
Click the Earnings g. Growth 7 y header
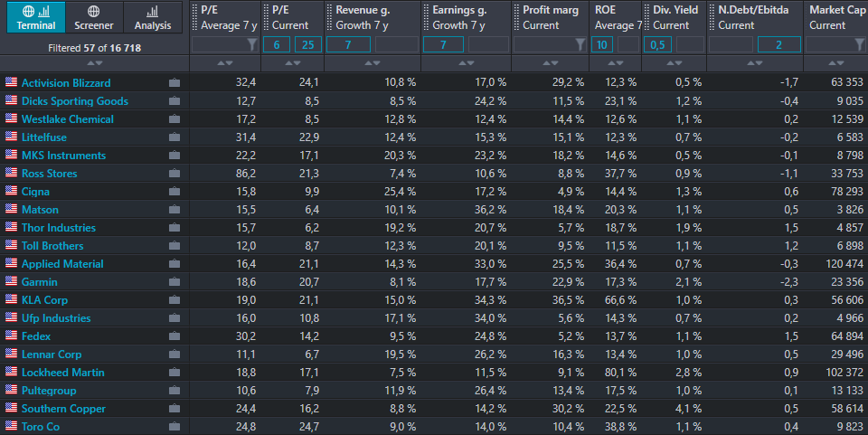[459, 18]
